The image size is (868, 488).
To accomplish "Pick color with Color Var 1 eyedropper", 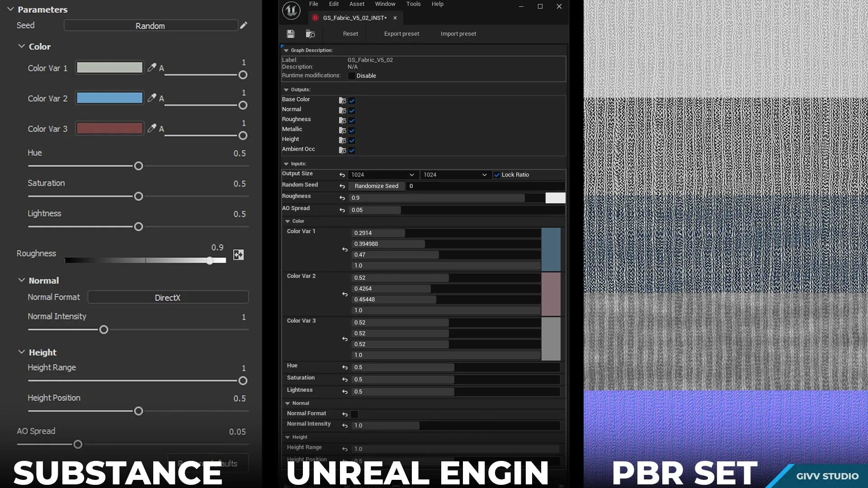I will (x=152, y=67).
